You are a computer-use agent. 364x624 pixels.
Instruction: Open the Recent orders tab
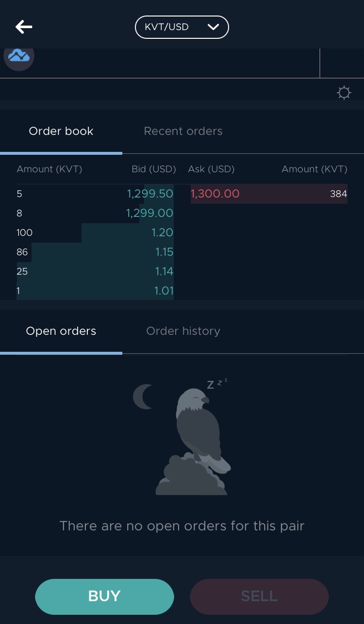pos(183,131)
